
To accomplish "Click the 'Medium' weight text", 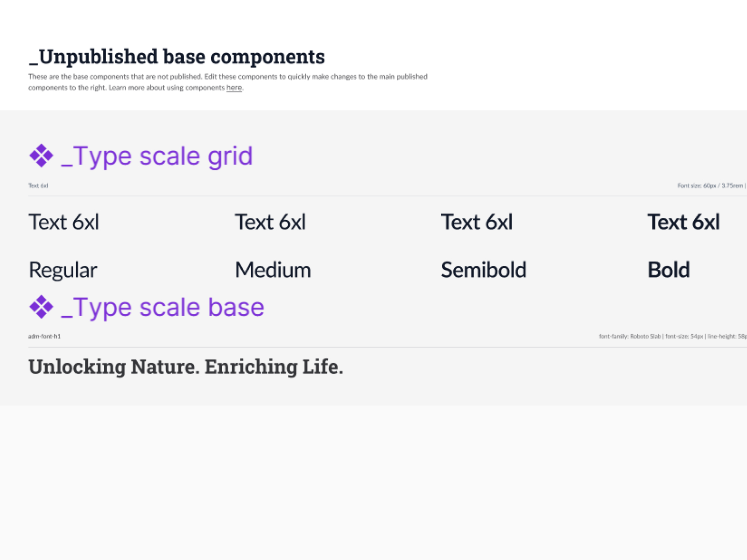I will [x=273, y=270].
